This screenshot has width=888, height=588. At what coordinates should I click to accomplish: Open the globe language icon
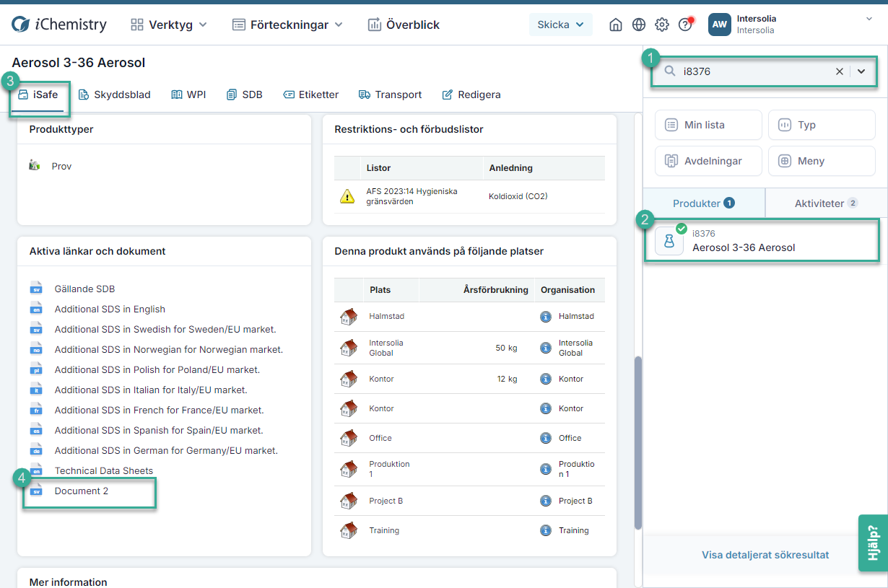(x=639, y=25)
